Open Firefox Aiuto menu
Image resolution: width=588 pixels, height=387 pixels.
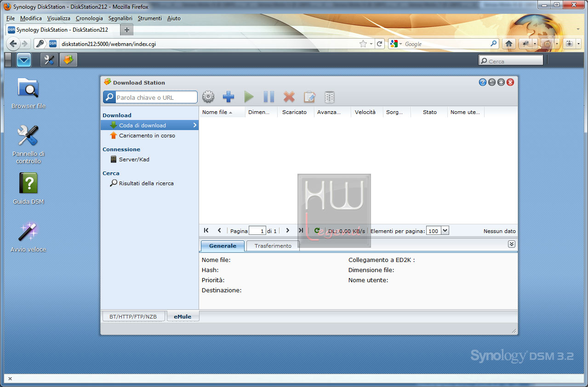pos(174,18)
